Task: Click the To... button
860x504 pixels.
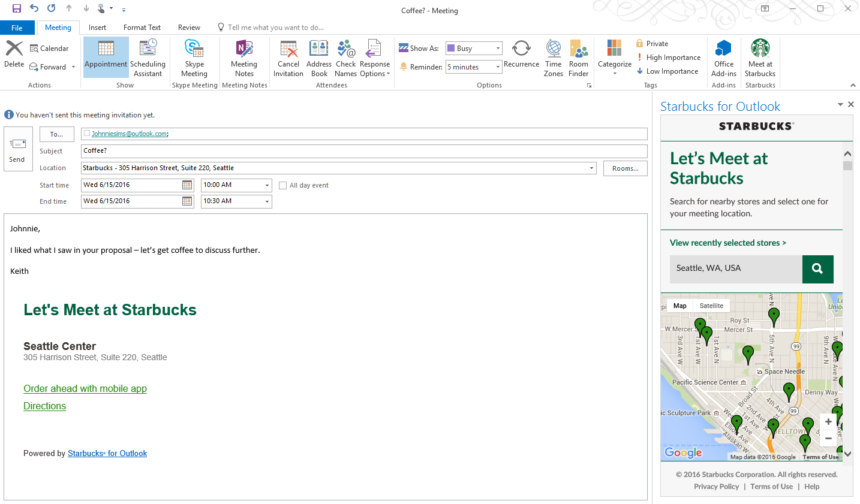Action: pyautogui.click(x=57, y=134)
